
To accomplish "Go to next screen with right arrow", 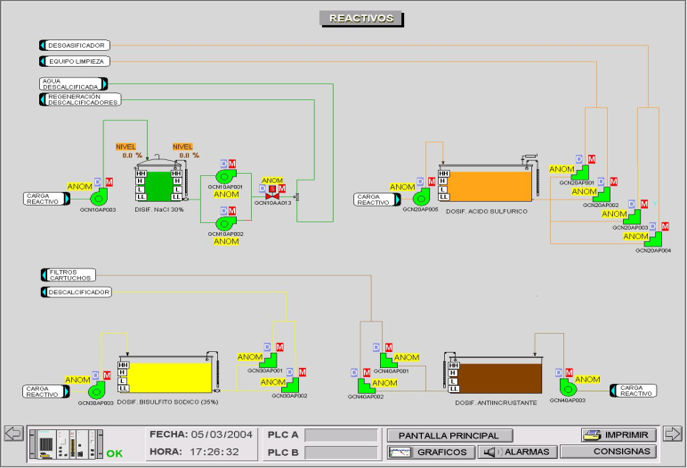I will [x=673, y=434].
